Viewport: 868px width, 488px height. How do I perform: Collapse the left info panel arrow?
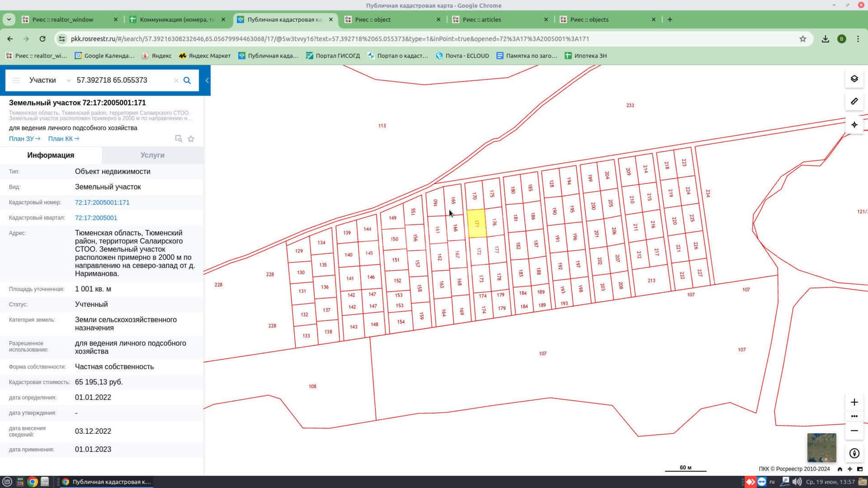coord(207,80)
